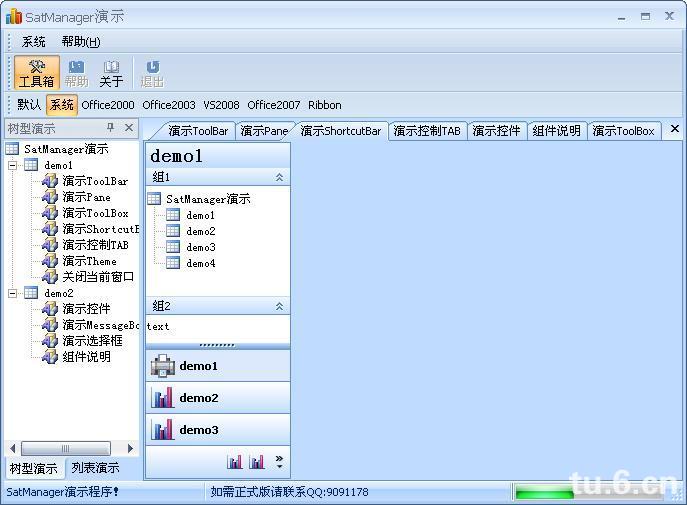Collapse the 组2 group

[x=279, y=306]
